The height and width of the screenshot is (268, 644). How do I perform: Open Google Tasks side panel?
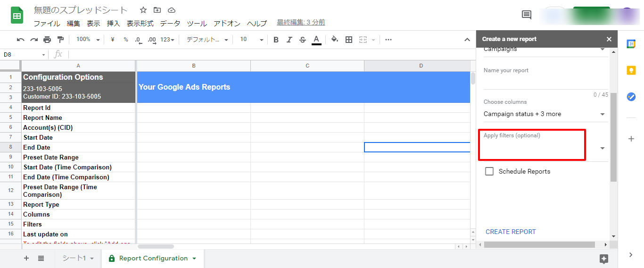click(x=631, y=97)
